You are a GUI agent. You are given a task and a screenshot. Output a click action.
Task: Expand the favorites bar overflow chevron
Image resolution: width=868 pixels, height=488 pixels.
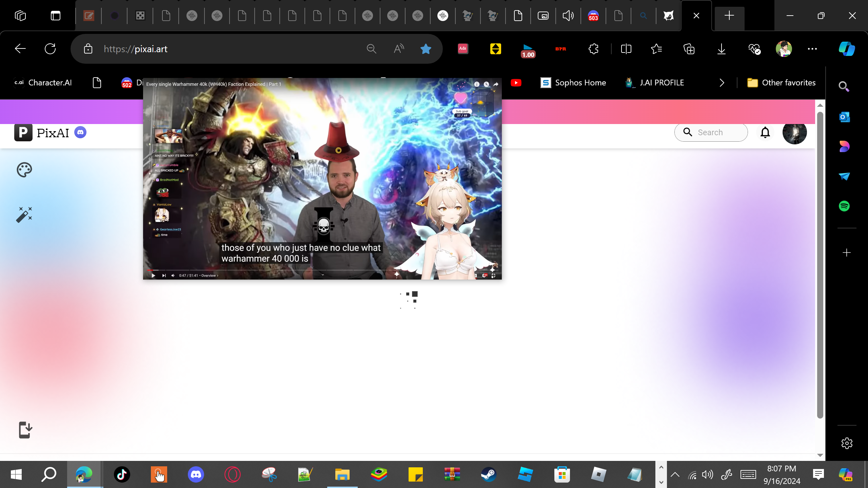(722, 83)
